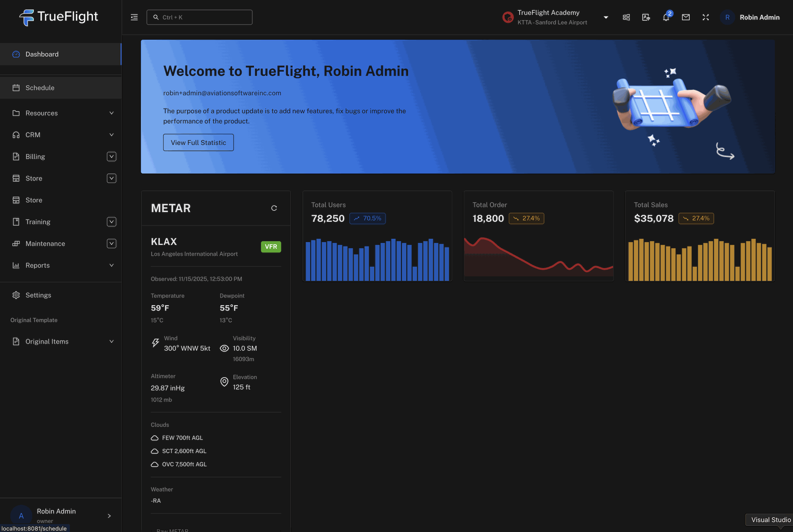Open the Schedule page in sidebar
Image resolution: width=793 pixels, height=532 pixels.
pyautogui.click(x=40, y=88)
